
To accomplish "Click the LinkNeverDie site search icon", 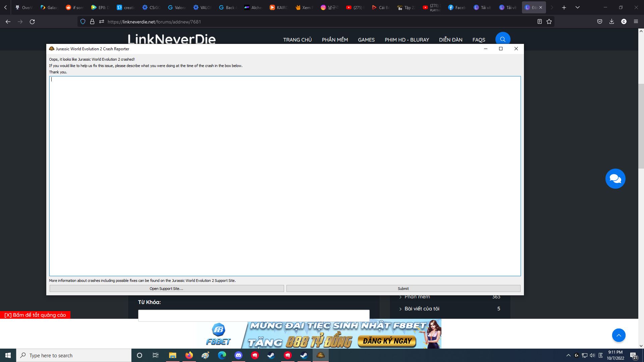I will [503, 39].
